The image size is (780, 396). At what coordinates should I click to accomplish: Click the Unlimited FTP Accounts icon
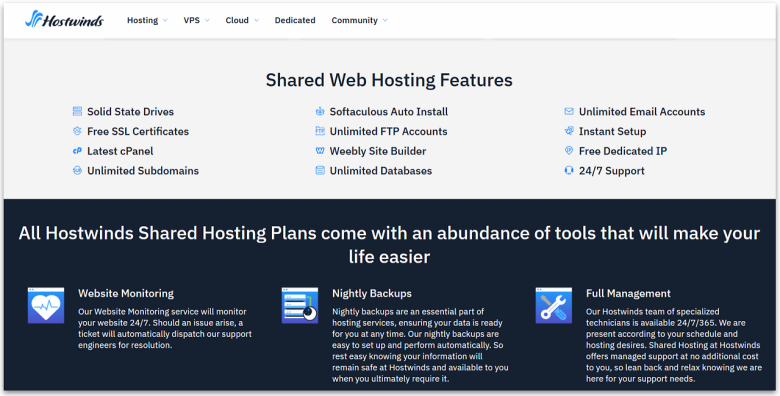[320, 131]
